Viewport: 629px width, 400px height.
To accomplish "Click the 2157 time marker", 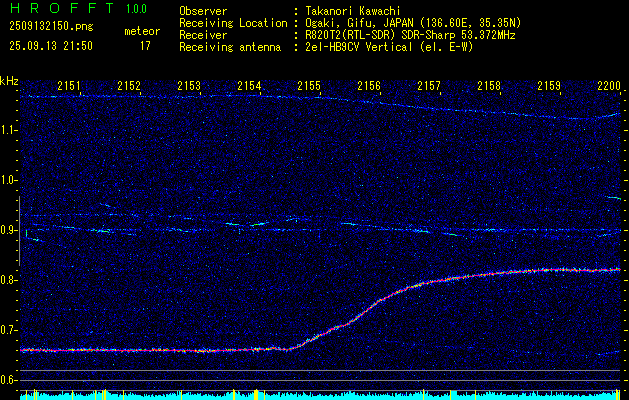I will coord(429,86).
